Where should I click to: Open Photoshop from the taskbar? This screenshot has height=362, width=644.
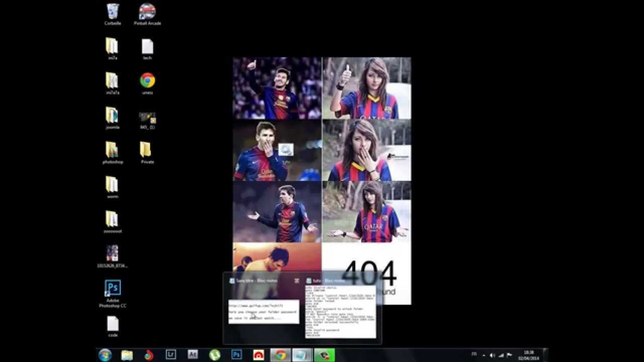coord(236,355)
